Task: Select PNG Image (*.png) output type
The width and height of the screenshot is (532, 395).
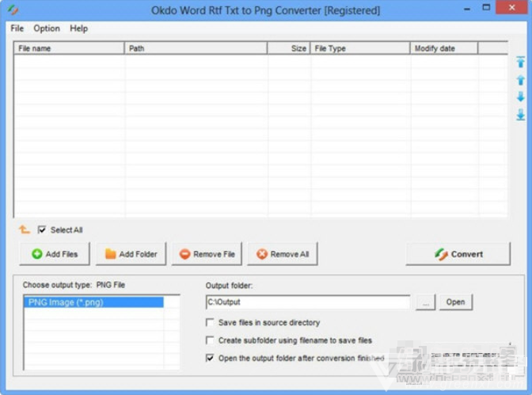Action: [93, 302]
